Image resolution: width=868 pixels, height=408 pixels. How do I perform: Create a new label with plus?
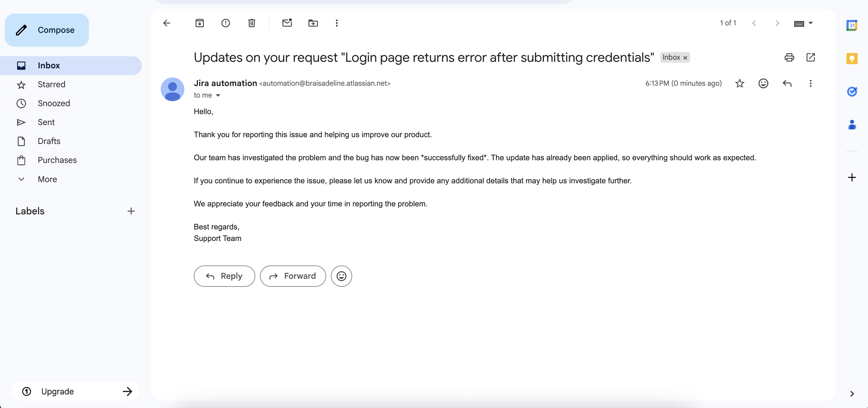131,211
